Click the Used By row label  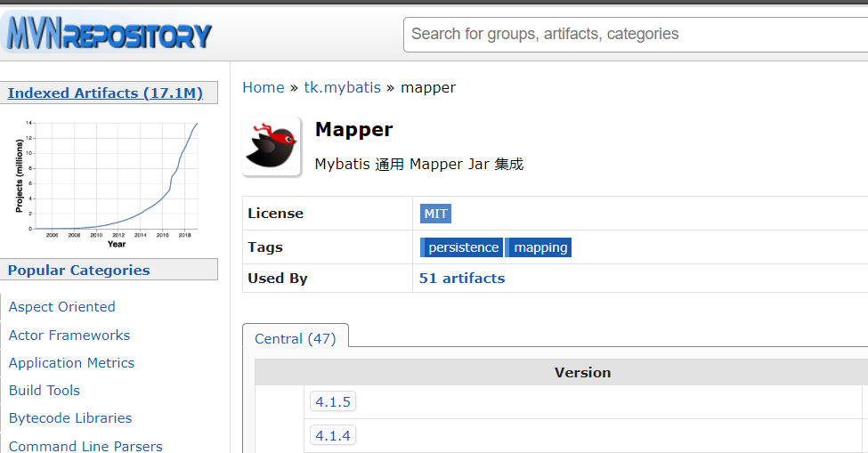(x=278, y=279)
